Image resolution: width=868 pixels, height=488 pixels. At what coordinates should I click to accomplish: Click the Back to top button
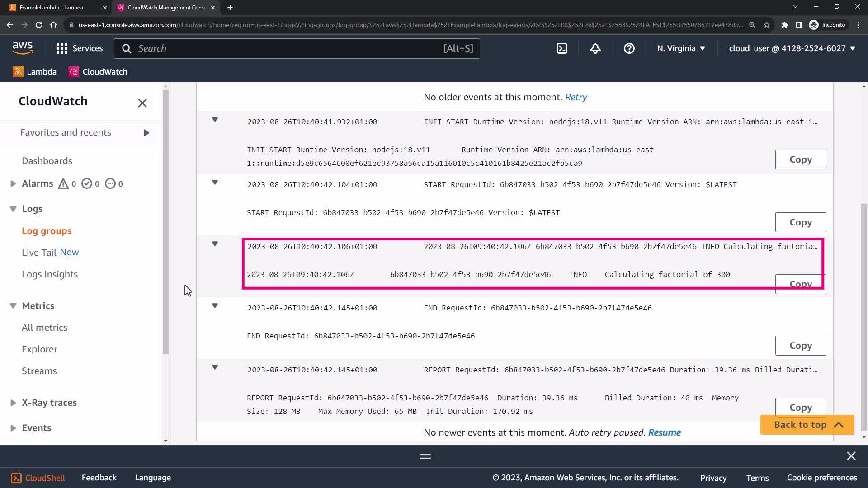click(807, 425)
